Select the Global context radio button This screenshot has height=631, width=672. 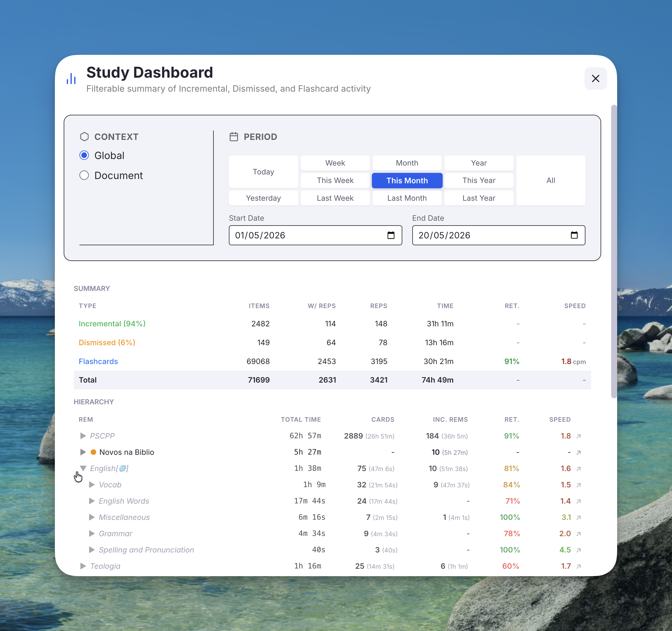click(x=84, y=155)
